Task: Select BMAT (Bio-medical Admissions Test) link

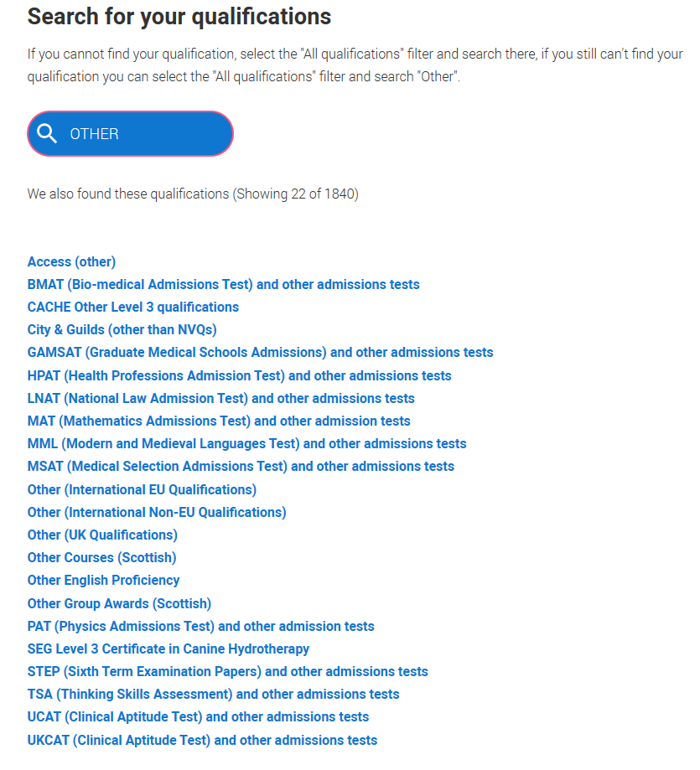Action: click(224, 284)
